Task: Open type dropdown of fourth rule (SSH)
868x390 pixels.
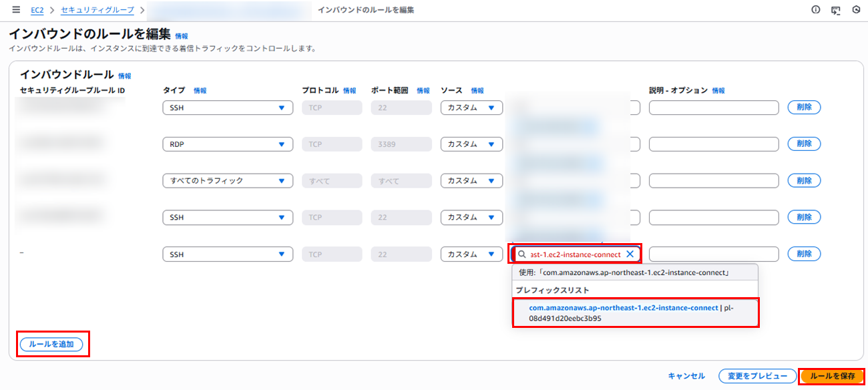Action: coord(228,217)
